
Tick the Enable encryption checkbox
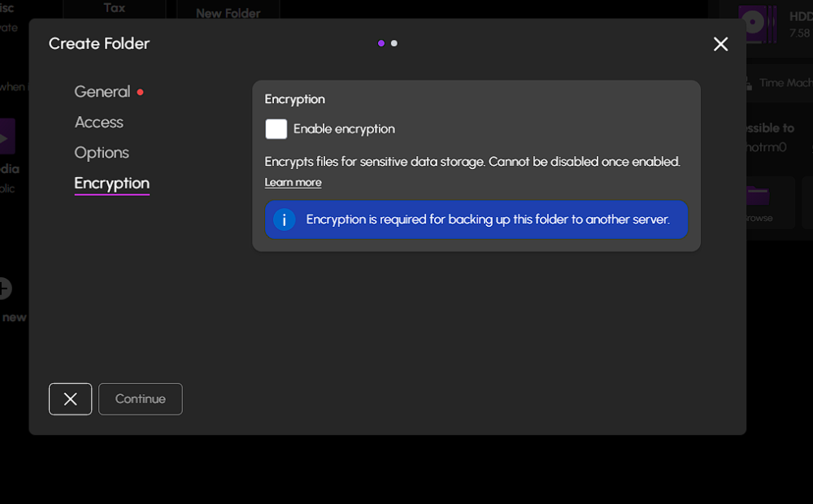[276, 129]
